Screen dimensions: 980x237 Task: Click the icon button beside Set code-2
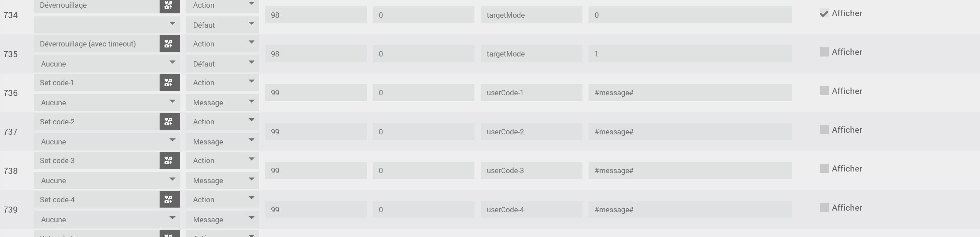pos(169,122)
